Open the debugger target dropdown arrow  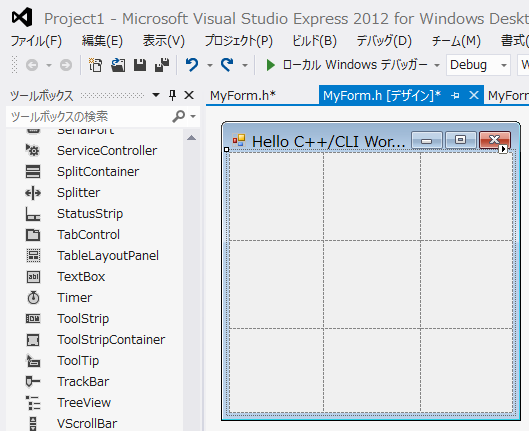437,65
